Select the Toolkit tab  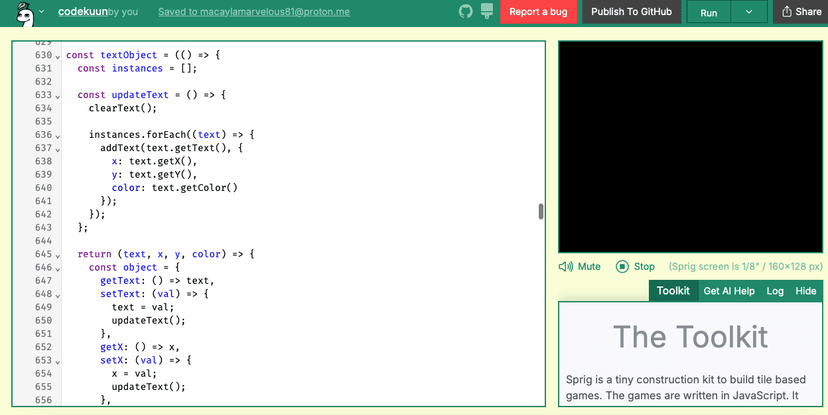673,291
